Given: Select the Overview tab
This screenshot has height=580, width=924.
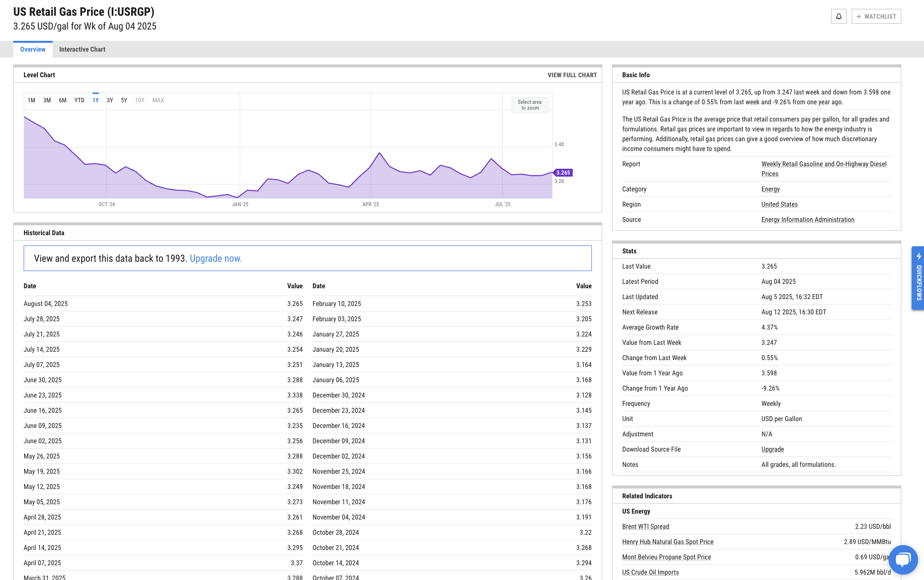Looking at the screenshot, I should click(32, 49).
